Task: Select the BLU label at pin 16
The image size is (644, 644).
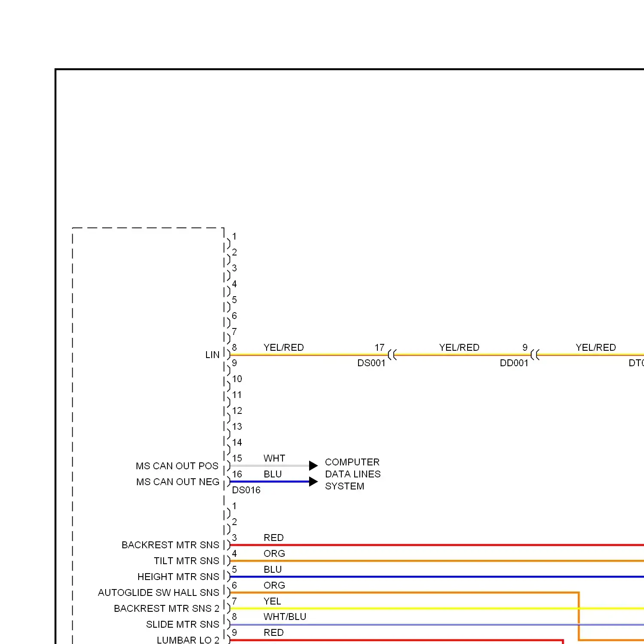Action: tap(273, 474)
